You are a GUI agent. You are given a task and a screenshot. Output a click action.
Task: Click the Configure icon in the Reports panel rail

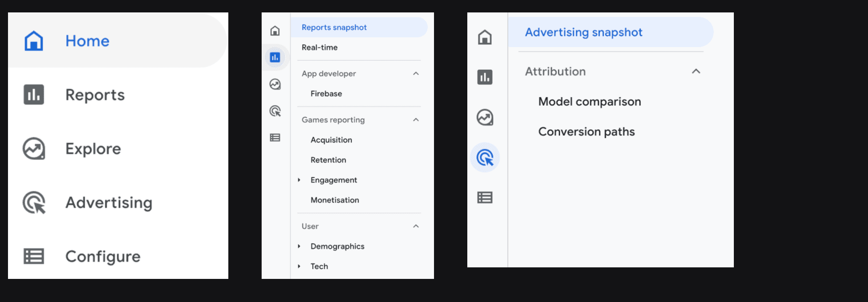275,138
